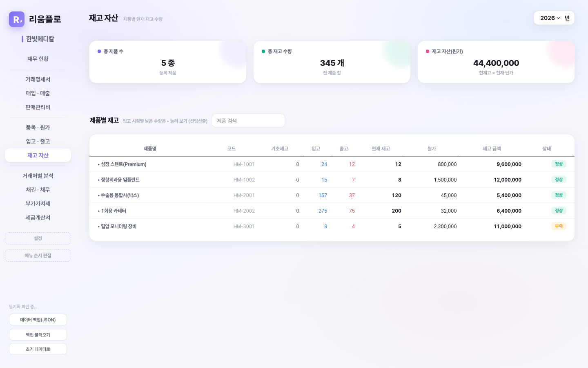This screenshot has height=368, width=588.
Task: Focus the 제품 검색 search field
Action: (x=248, y=121)
